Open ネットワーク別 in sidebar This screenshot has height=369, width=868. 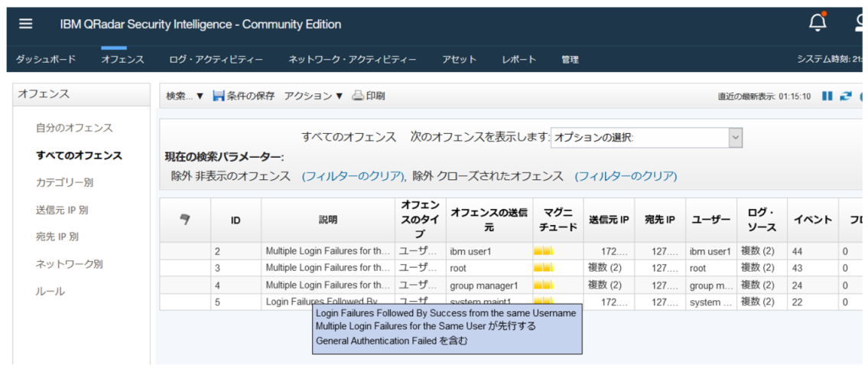click(69, 263)
